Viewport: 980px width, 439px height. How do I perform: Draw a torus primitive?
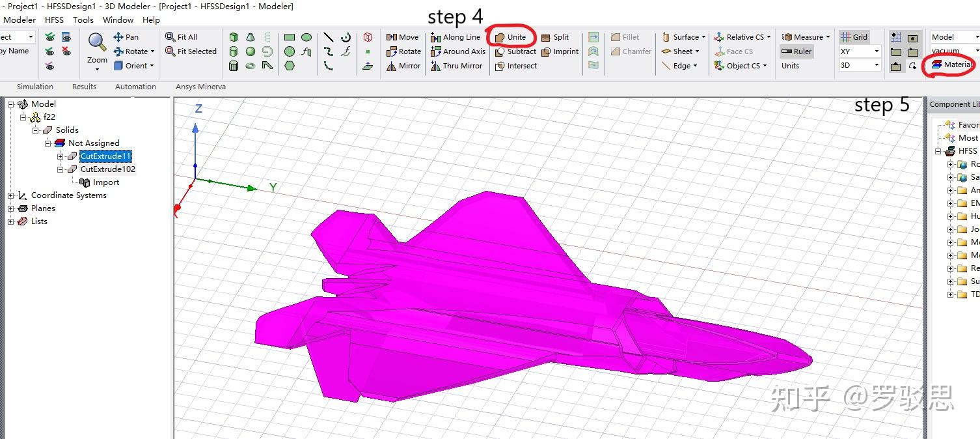click(x=251, y=66)
